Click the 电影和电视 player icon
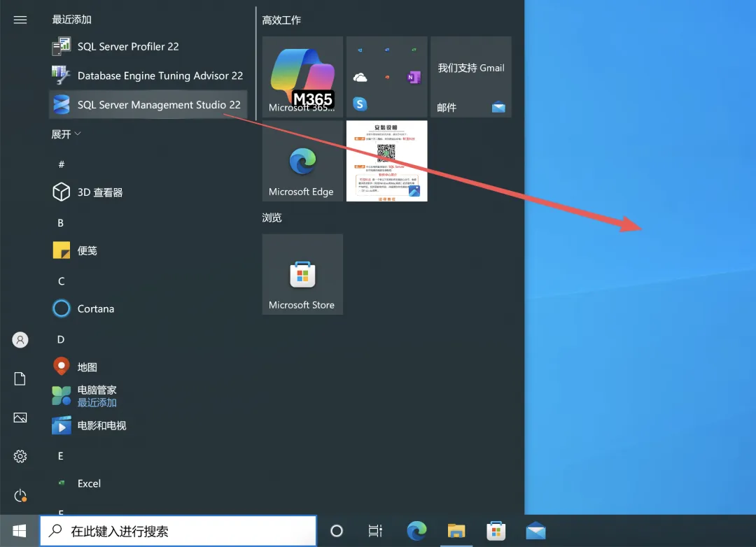This screenshot has height=547, width=756. [x=61, y=425]
